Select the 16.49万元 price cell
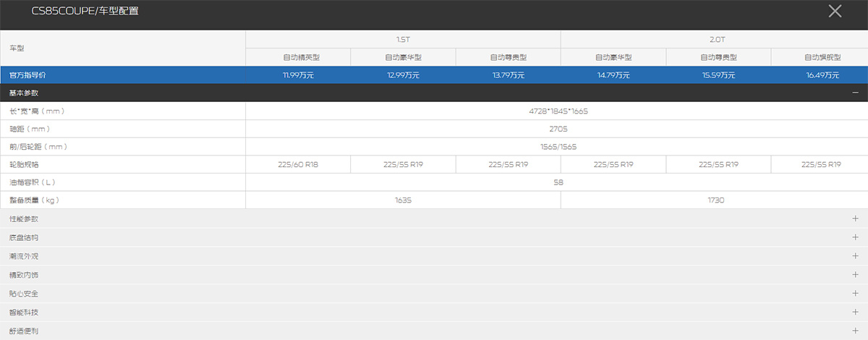 [x=820, y=75]
